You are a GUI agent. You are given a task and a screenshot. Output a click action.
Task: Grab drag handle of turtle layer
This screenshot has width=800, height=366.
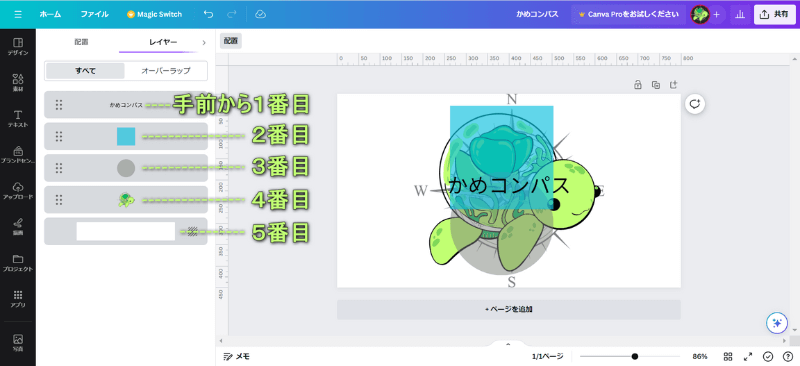[59, 200]
